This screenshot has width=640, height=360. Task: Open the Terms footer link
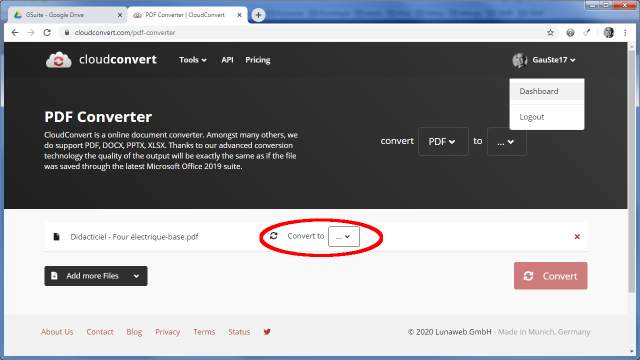point(204,332)
